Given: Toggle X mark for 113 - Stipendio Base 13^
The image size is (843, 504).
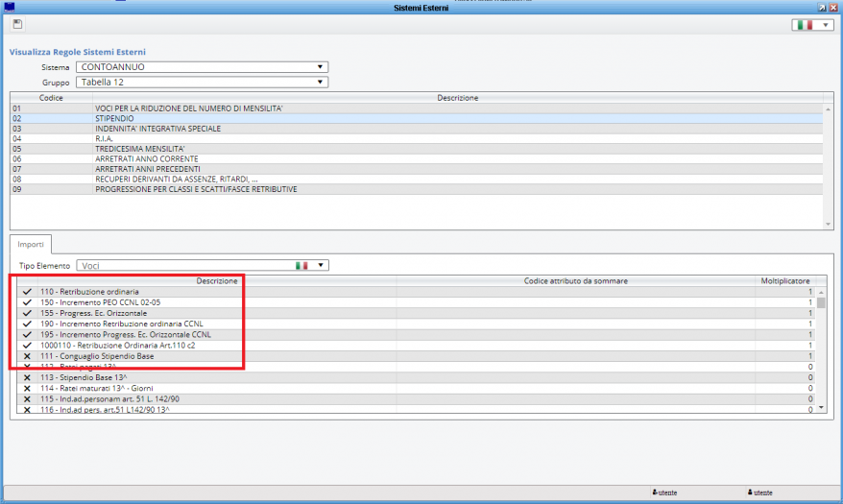Looking at the screenshot, I should (27, 377).
